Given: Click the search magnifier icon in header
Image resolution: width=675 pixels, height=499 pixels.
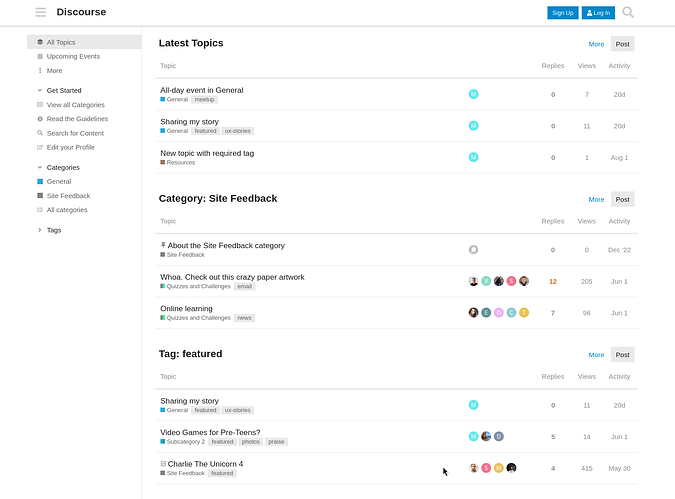Looking at the screenshot, I should pos(628,12).
